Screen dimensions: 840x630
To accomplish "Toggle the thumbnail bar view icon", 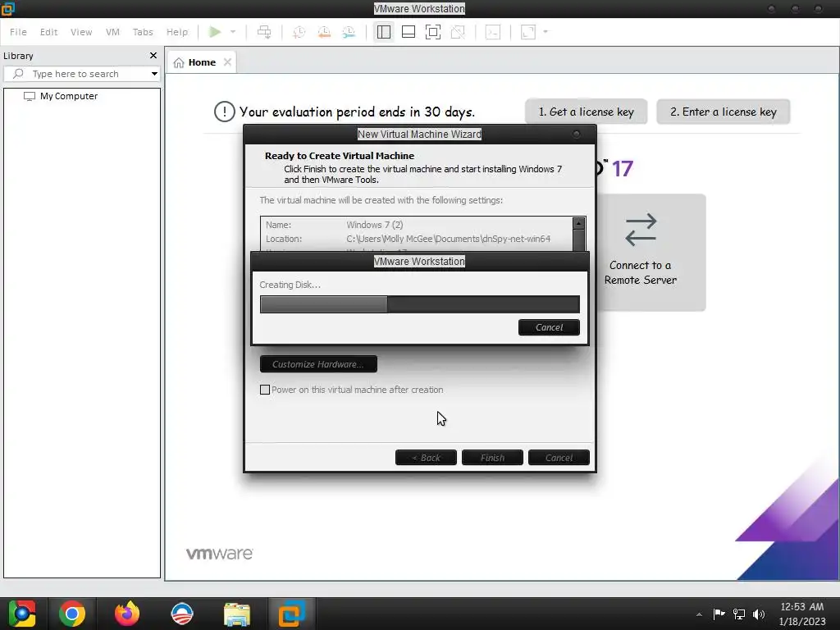I will click(409, 32).
